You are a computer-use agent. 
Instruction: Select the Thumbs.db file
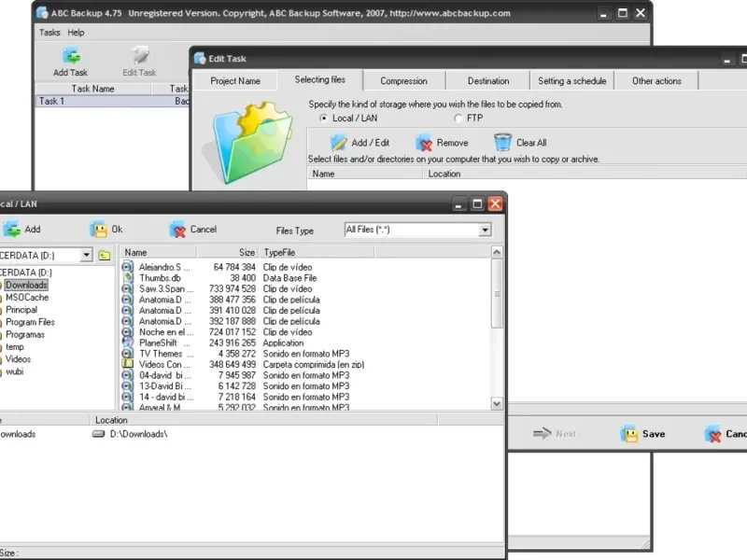[160, 277]
